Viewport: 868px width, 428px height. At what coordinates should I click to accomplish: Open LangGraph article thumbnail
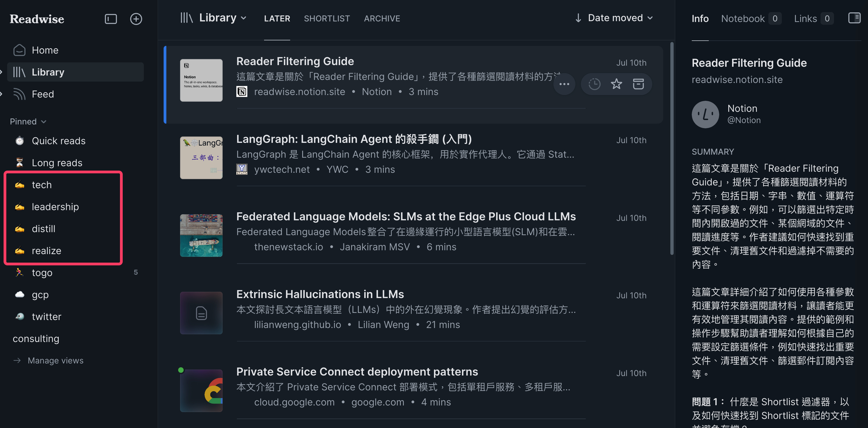(x=201, y=157)
